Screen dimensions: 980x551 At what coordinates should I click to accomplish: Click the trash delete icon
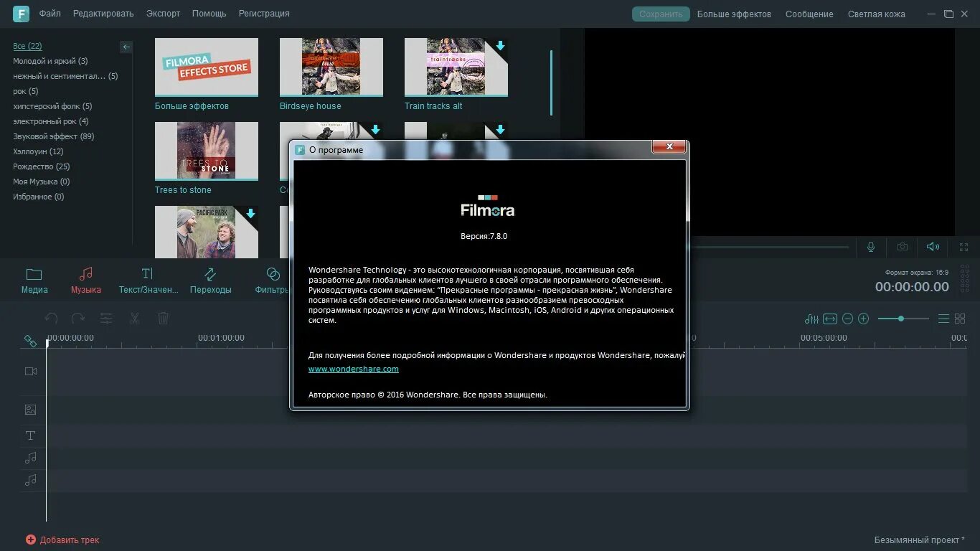pyautogui.click(x=163, y=318)
